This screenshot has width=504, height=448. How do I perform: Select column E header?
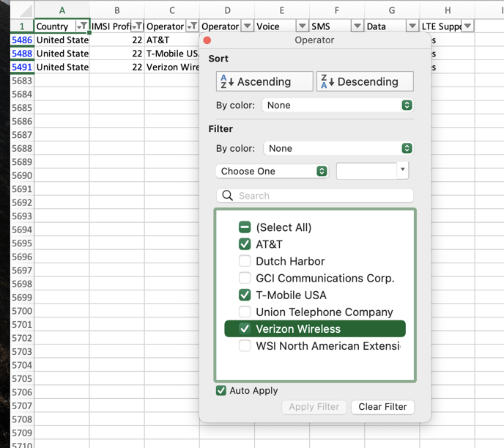tap(282, 10)
